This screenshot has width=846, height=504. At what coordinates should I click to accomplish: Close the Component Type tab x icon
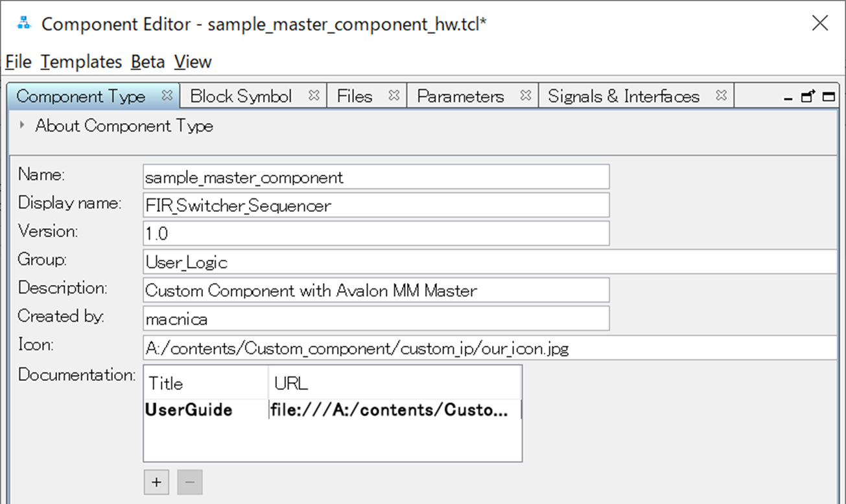tap(167, 95)
